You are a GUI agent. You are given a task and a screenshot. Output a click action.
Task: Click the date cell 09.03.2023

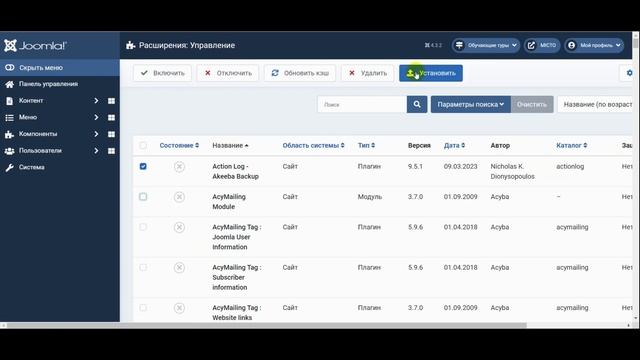(x=460, y=167)
